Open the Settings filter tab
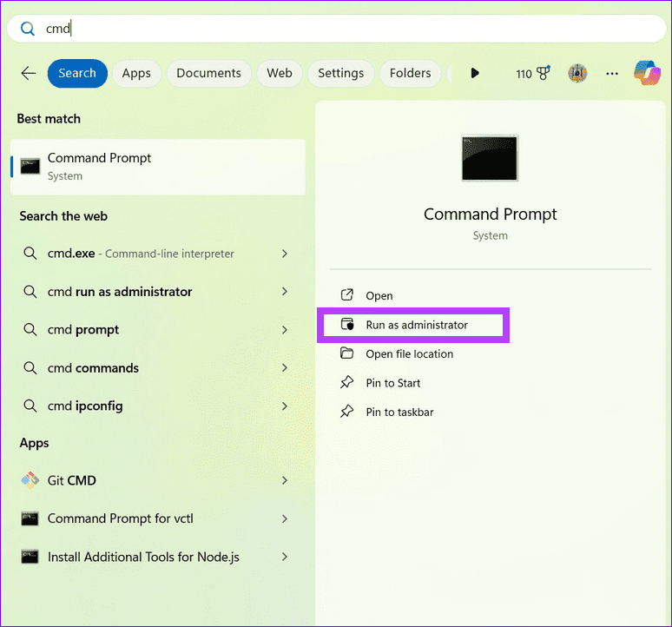Image resolution: width=672 pixels, height=627 pixels. 340,74
